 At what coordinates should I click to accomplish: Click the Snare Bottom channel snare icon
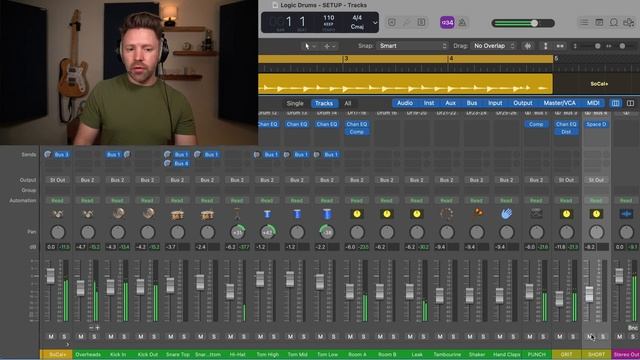207,214
